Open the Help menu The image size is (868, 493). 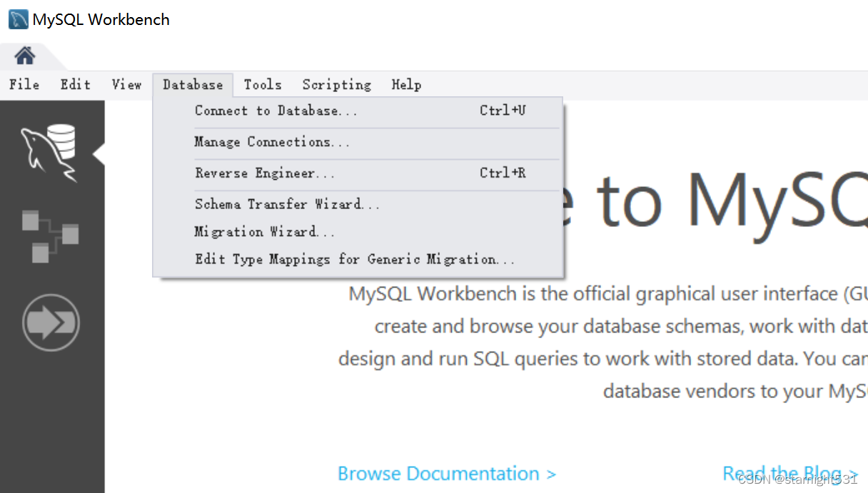[x=406, y=84]
